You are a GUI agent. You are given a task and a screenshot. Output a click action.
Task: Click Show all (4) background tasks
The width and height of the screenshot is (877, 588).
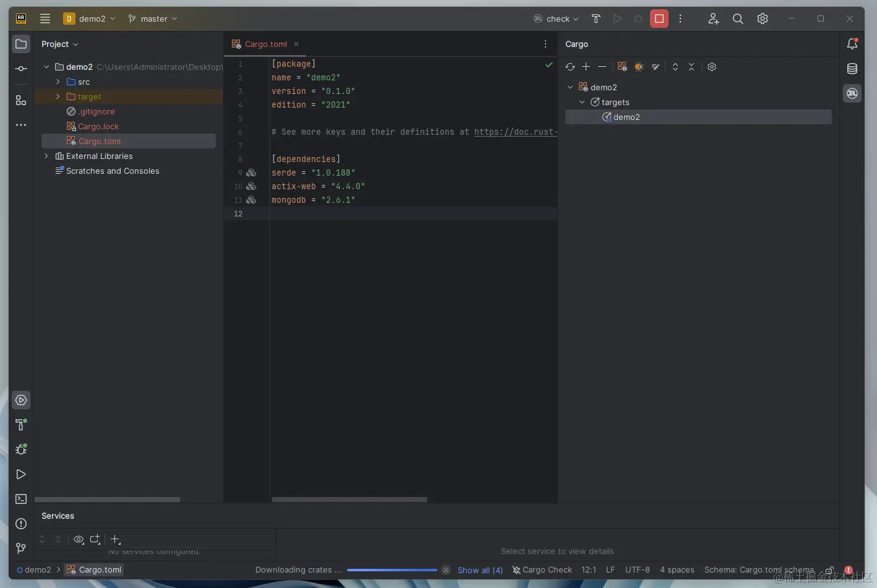pyautogui.click(x=480, y=570)
